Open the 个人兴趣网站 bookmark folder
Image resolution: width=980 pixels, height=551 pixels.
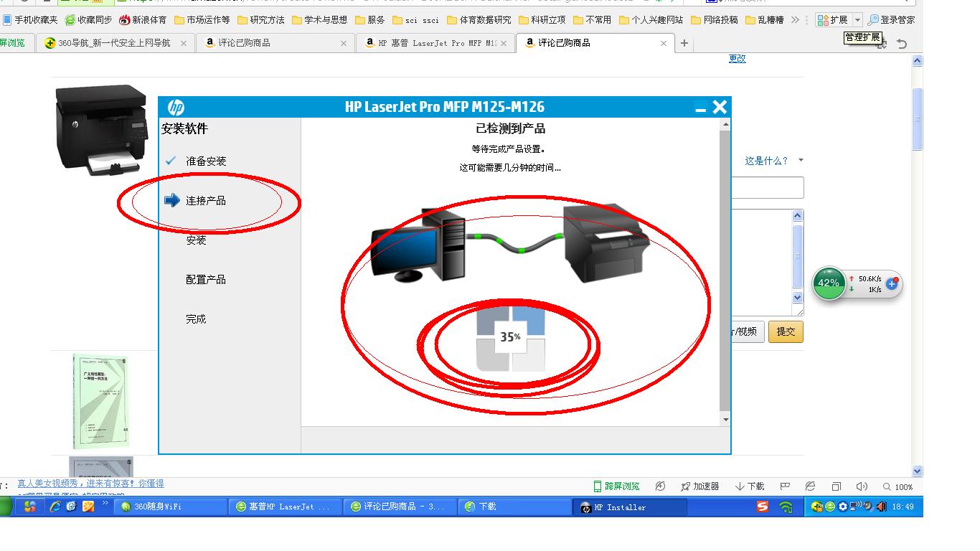click(651, 20)
